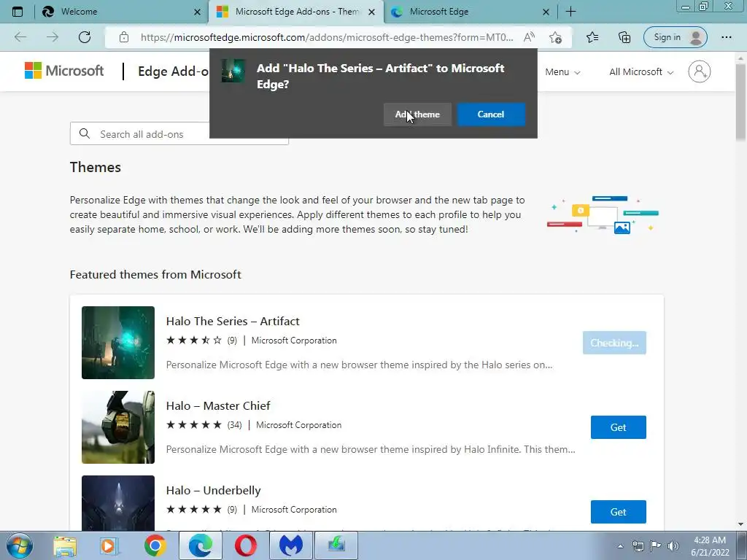Confirm with the Add theme button

(417, 114)
